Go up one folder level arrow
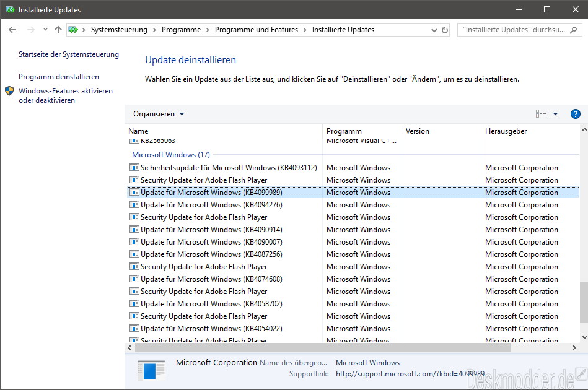Image resolution: width=588 pixels, height=390 pixels. point(58,30)
